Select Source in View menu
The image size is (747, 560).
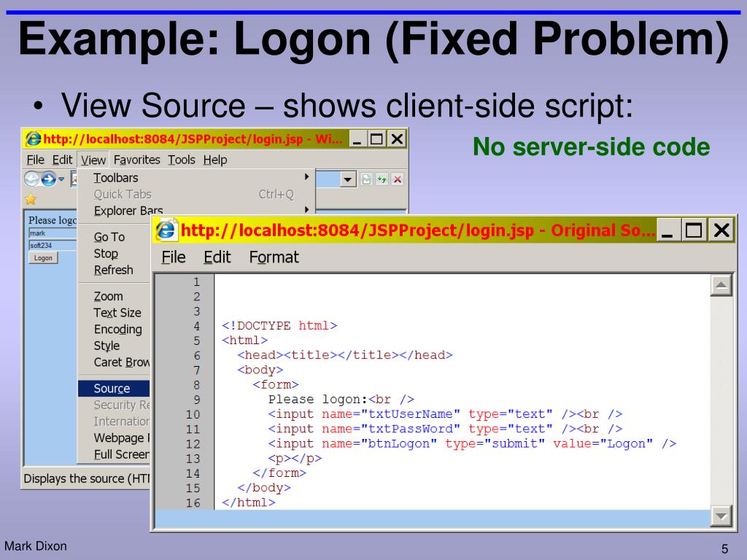115,389
